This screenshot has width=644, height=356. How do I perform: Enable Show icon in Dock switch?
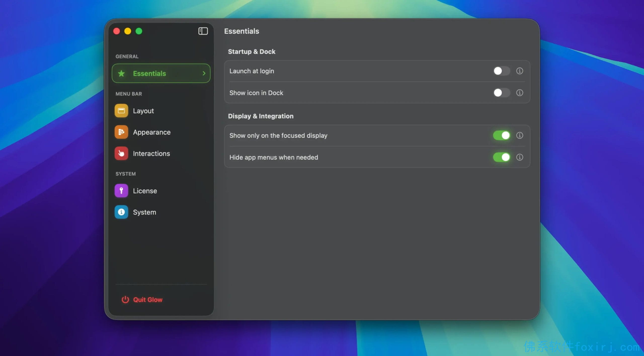click(x=502, y=93)
